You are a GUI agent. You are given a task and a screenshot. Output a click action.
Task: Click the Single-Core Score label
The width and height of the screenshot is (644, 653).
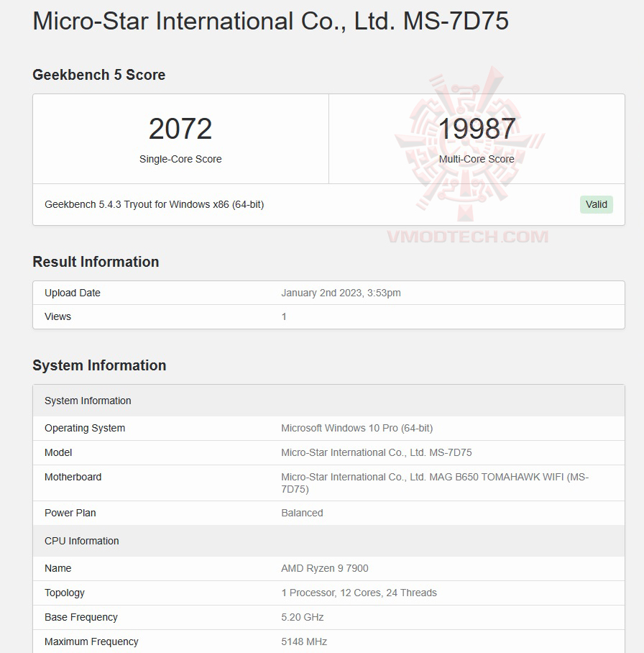coord(180,159)
